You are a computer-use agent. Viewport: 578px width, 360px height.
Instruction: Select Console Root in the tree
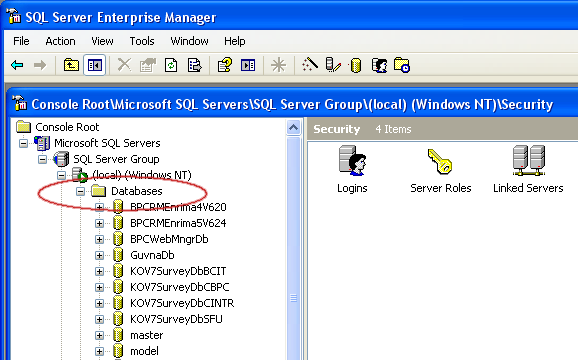click(67, 127)
